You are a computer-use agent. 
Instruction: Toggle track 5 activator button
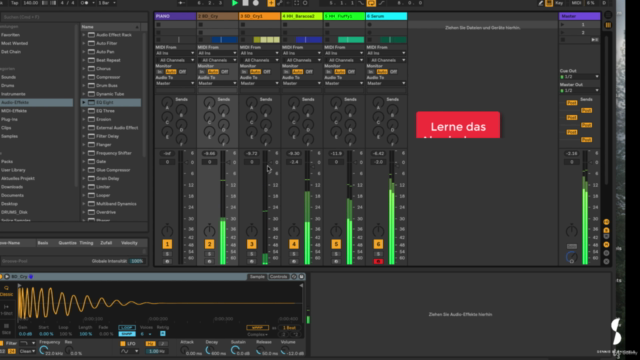(336, 244)
